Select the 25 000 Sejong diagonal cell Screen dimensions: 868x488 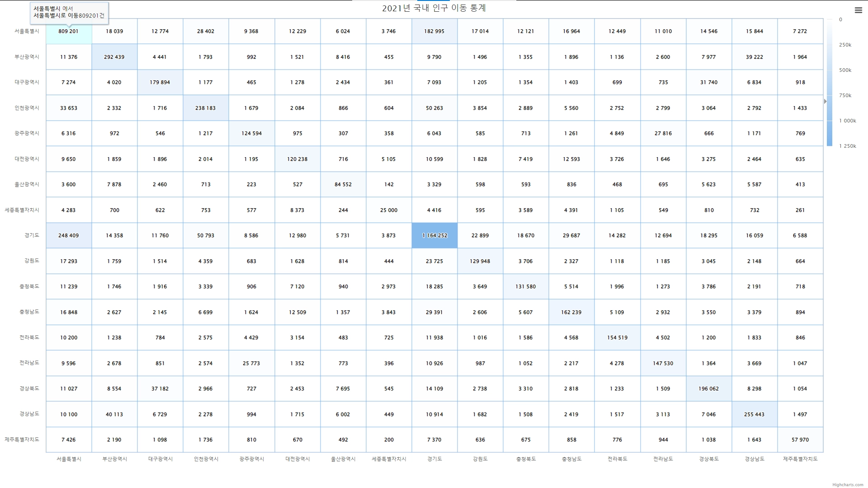coord(389,210)
